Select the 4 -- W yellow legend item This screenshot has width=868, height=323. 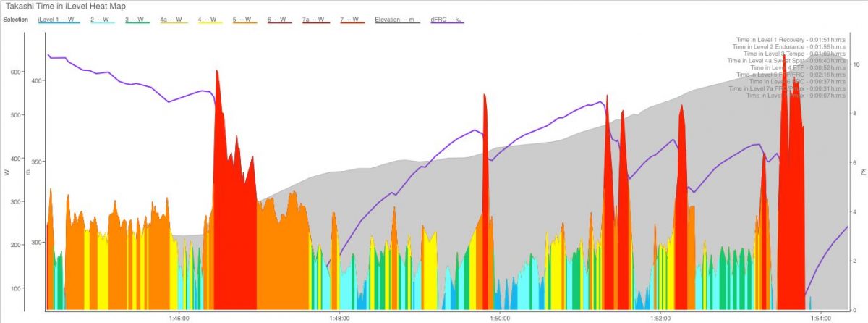click(210, 20)
